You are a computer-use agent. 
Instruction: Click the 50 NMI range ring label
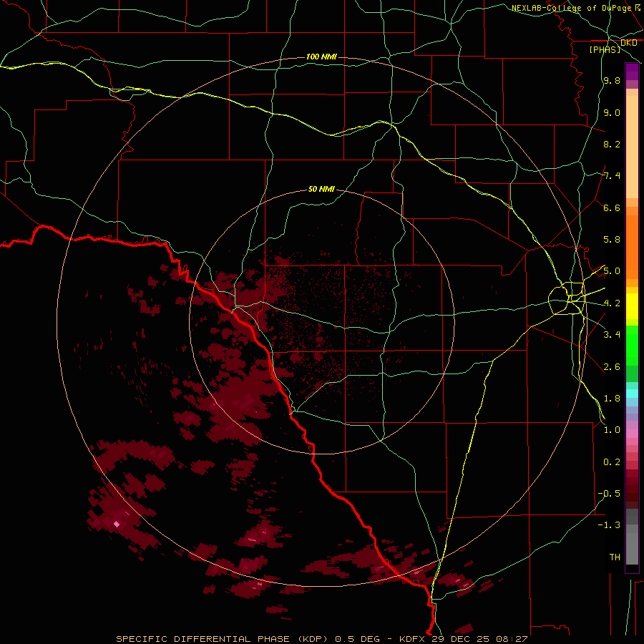pos(321,189)
